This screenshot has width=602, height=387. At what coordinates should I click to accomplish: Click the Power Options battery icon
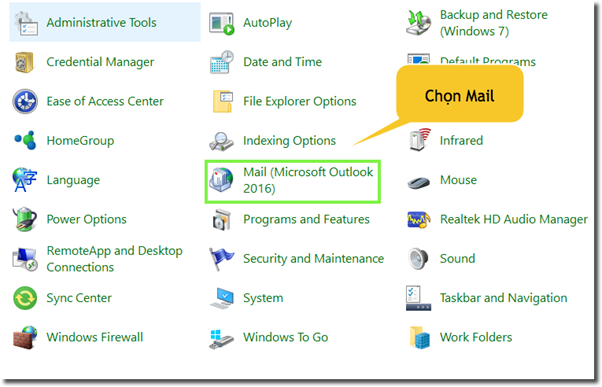[x=25, y=219]
